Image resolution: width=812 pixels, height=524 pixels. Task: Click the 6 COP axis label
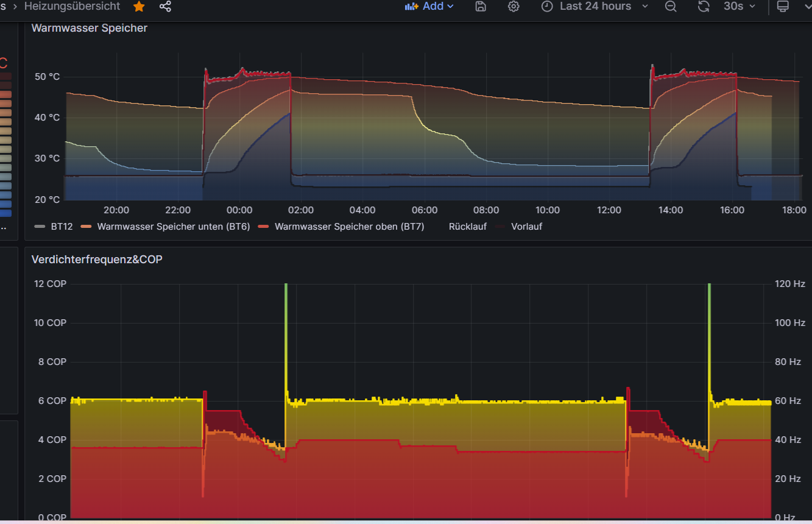point(52,401)
